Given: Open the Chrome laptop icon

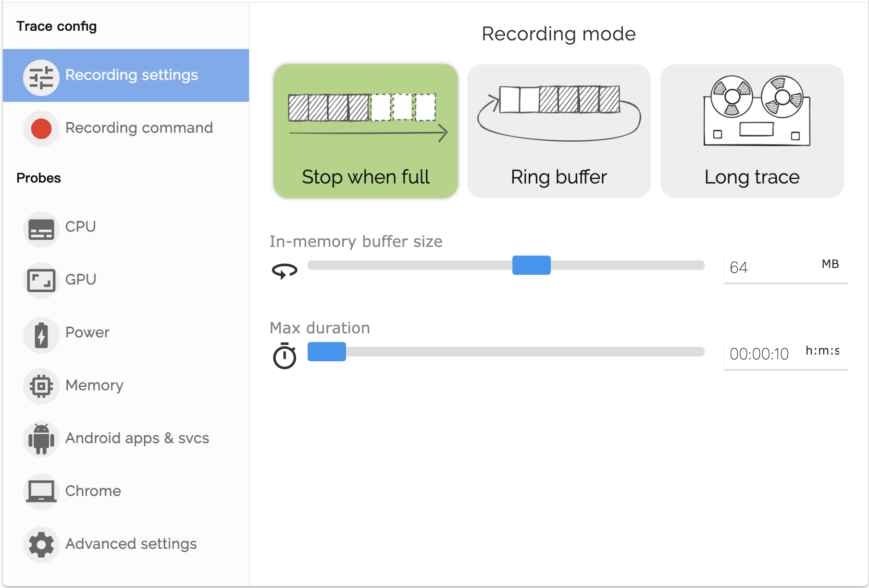Looking at the screenshot, I should tap(41, 491).
